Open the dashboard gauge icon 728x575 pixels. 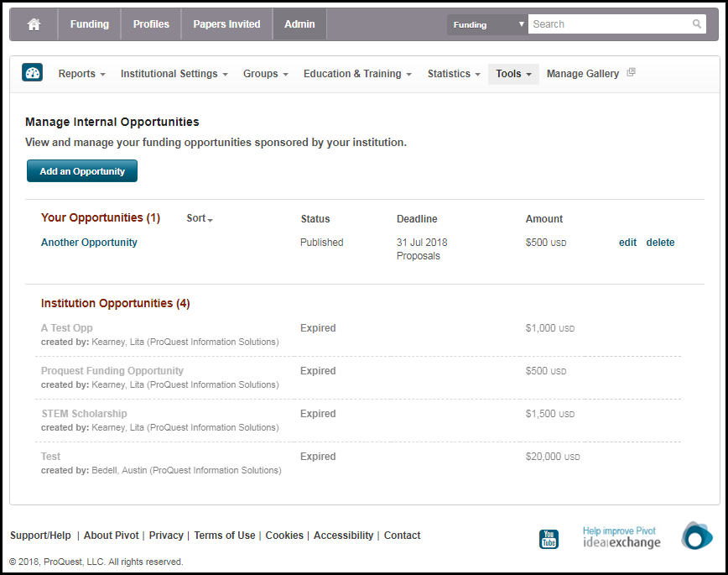point(33,73)
